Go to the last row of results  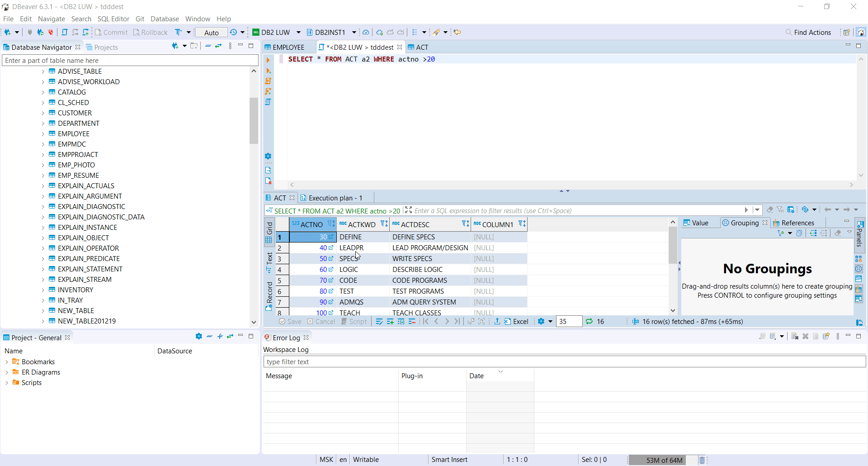(458, 322)
